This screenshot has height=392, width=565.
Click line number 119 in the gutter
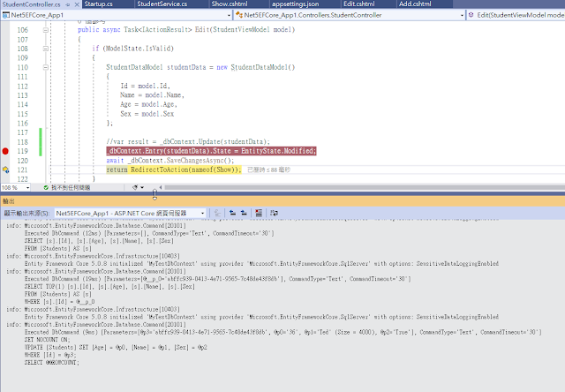click(22, 151)
